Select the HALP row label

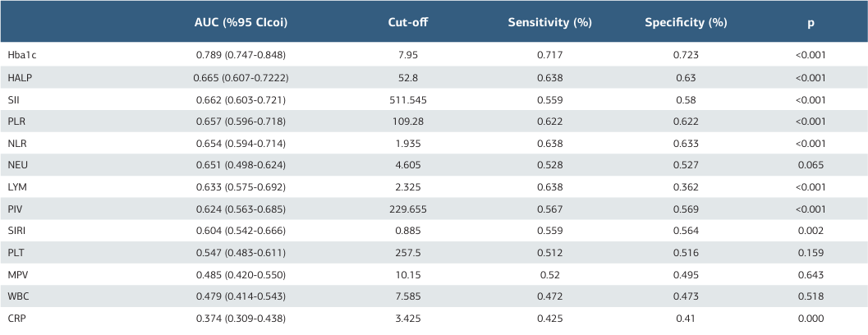click(19, 77)
